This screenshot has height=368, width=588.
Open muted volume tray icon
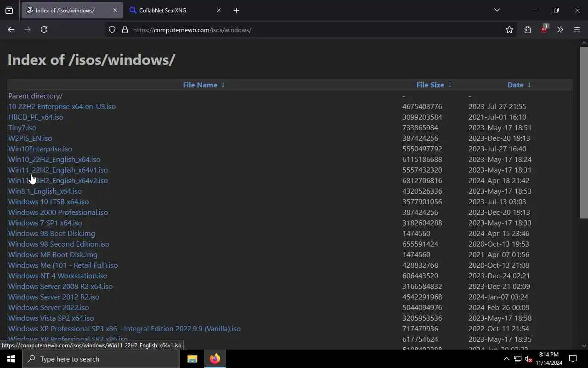528,359
